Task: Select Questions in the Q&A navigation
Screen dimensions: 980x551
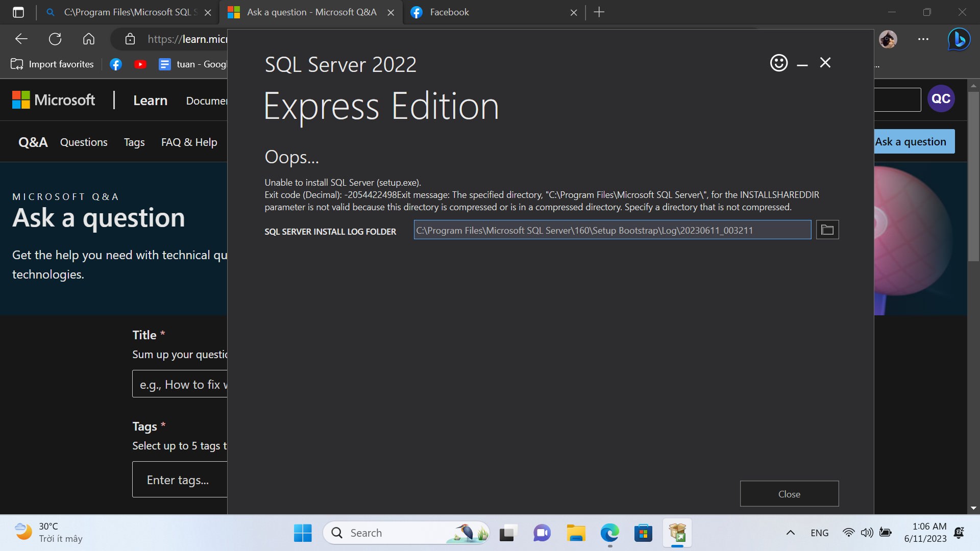Action: pos(84,142)
